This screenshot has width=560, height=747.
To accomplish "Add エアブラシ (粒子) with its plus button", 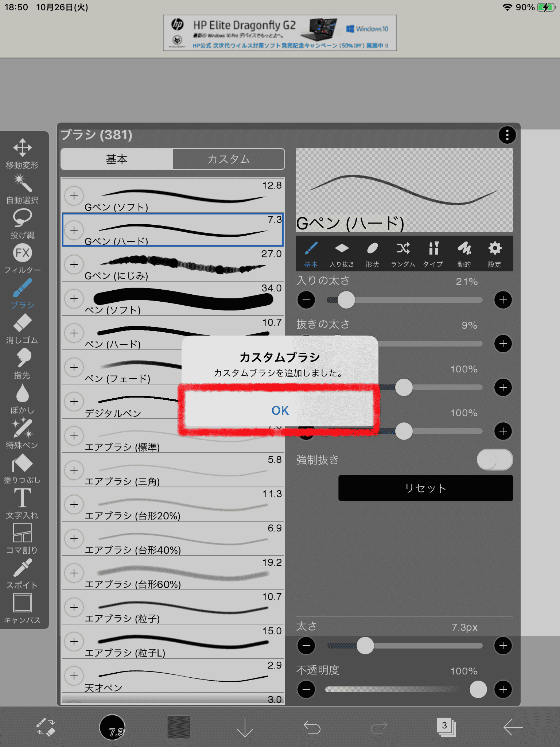I will coord(74,607).
